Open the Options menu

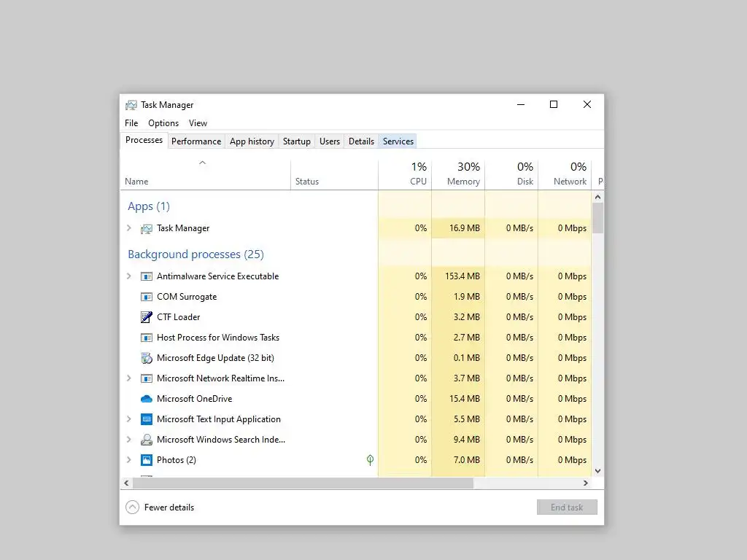click(x=163, y=122)
